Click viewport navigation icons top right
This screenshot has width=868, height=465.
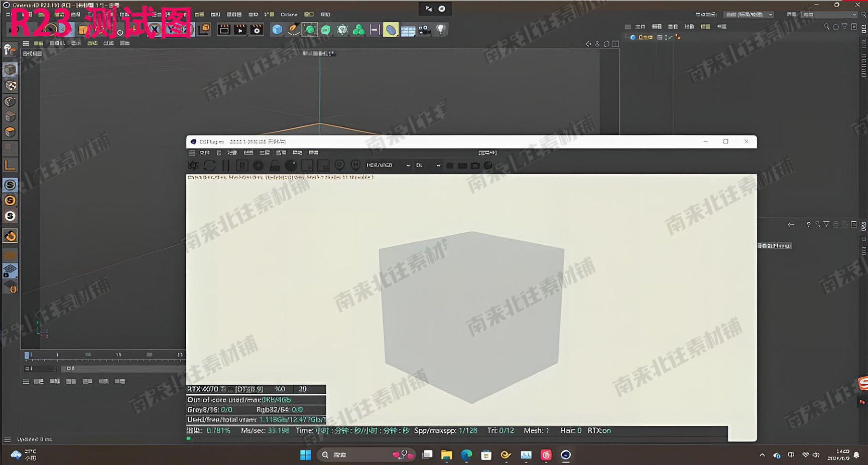[601, 44]
